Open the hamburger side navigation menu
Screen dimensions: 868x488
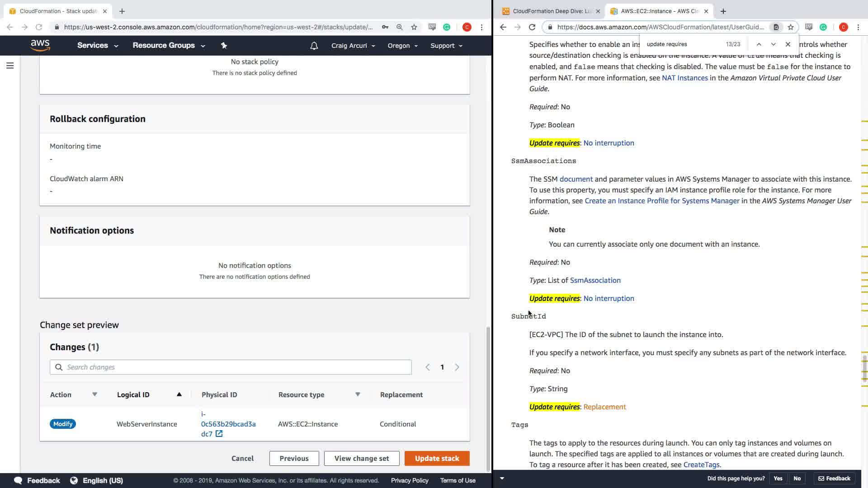click(x=10, y=66)
